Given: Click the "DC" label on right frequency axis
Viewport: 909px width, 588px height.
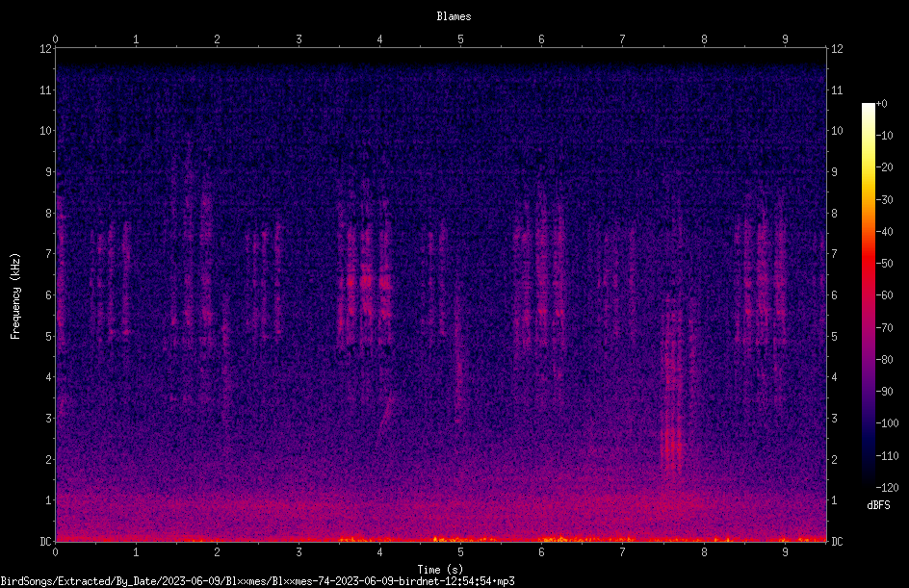Looking at the screenshot, I should pos(837,542).
